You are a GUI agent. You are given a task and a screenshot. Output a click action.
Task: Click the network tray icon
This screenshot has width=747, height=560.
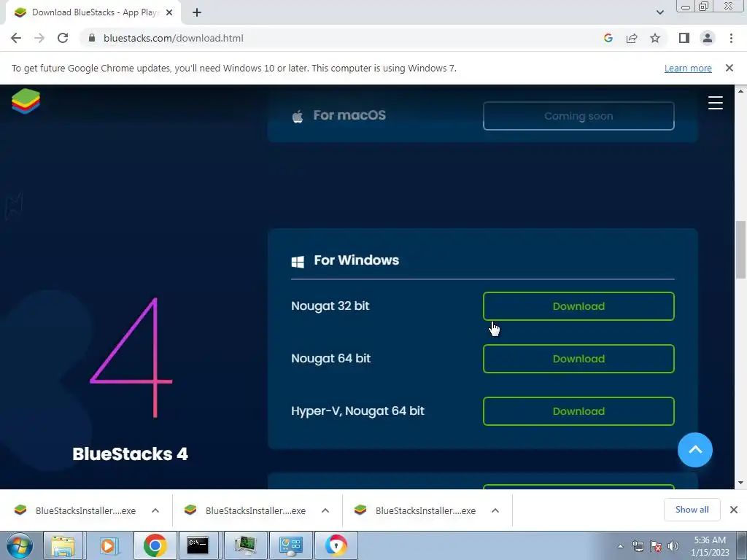(x=638, y=546)
